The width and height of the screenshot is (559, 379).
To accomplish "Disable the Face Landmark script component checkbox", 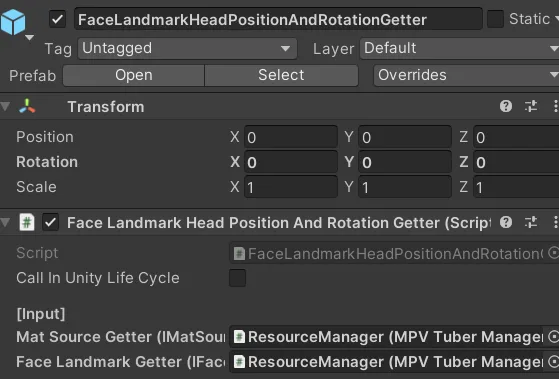I will pyautogui.click(x=50, y=222).
